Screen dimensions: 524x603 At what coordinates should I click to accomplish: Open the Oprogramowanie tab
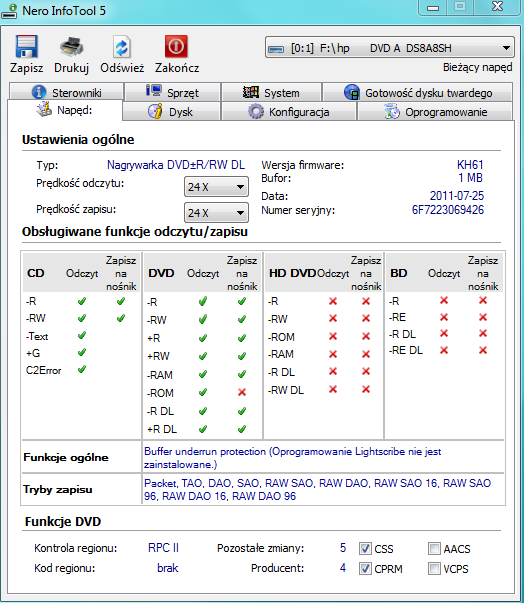(x=435, y=112)
